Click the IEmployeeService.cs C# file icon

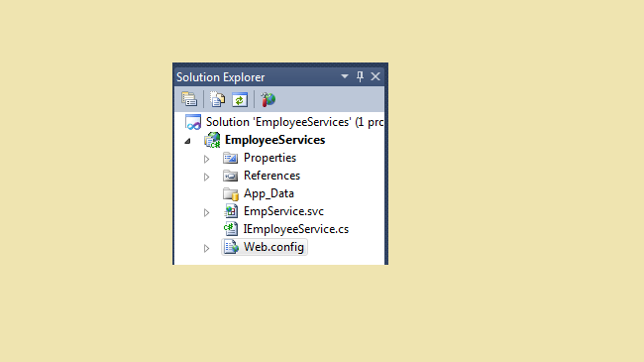tap(231, 229)
